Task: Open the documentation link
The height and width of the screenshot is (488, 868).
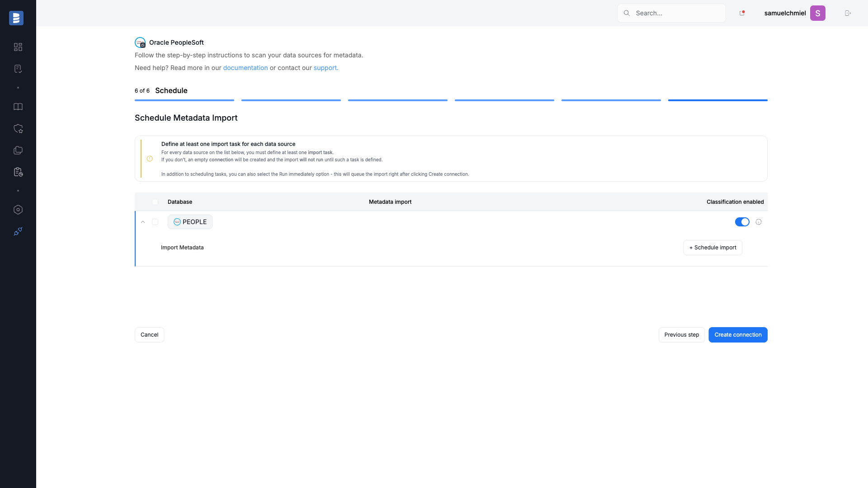Action: [x=245, y=68]
